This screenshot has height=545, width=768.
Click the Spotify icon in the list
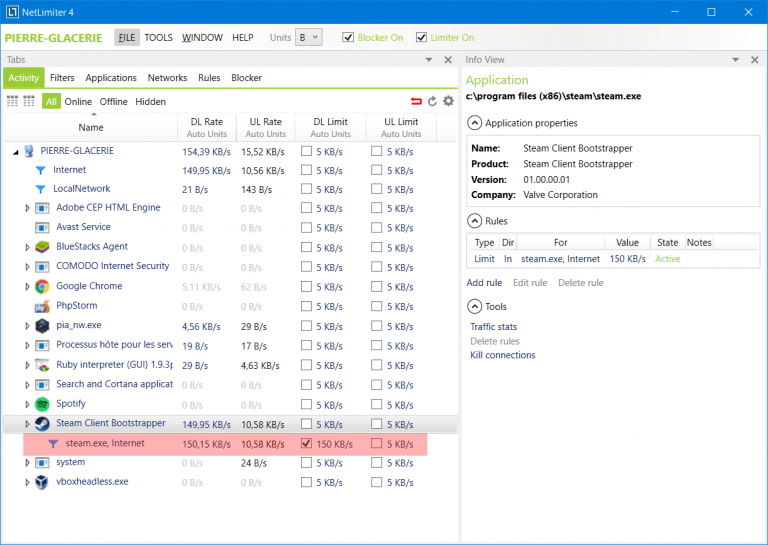[42, 404]
